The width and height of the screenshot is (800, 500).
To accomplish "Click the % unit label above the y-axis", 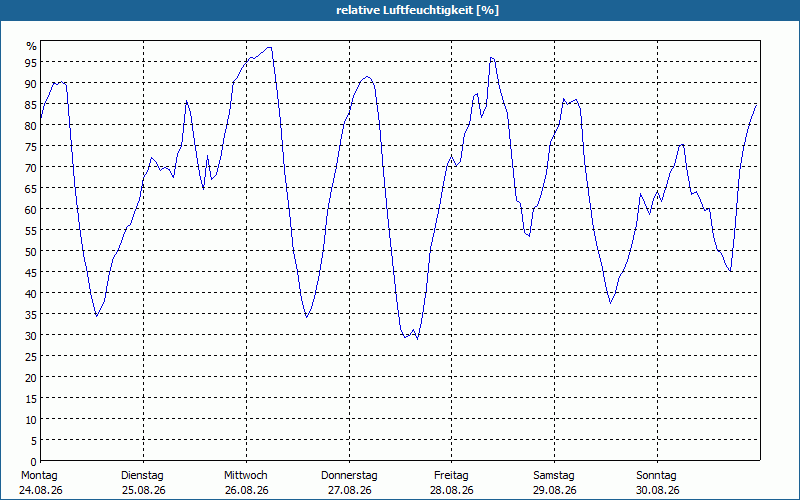I will click(32, 46).
